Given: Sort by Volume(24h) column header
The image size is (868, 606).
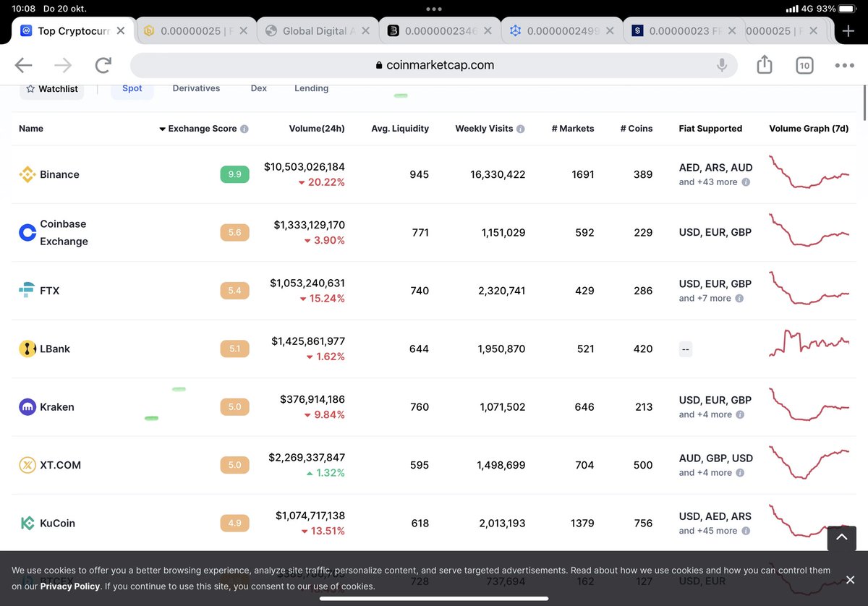Looking at the screenshot, I should [x=317, y=129].
